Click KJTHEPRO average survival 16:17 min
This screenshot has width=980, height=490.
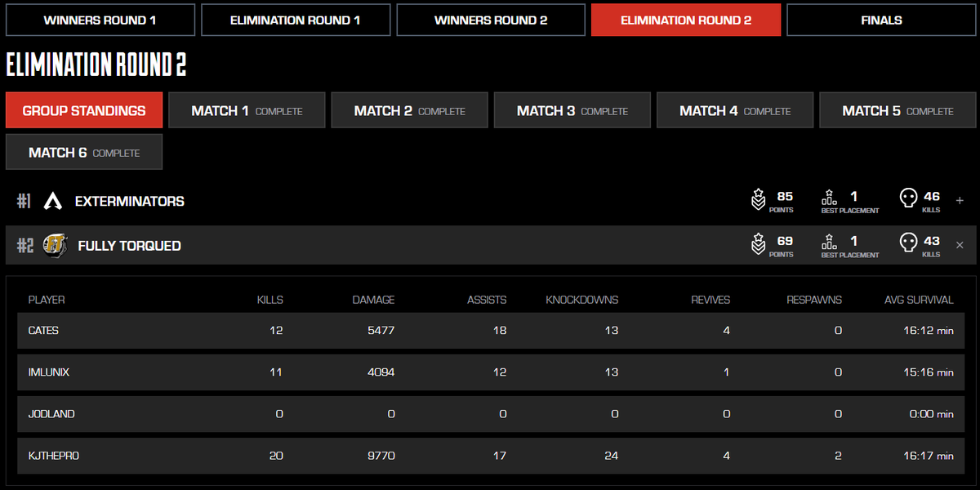tap(930, 456)
